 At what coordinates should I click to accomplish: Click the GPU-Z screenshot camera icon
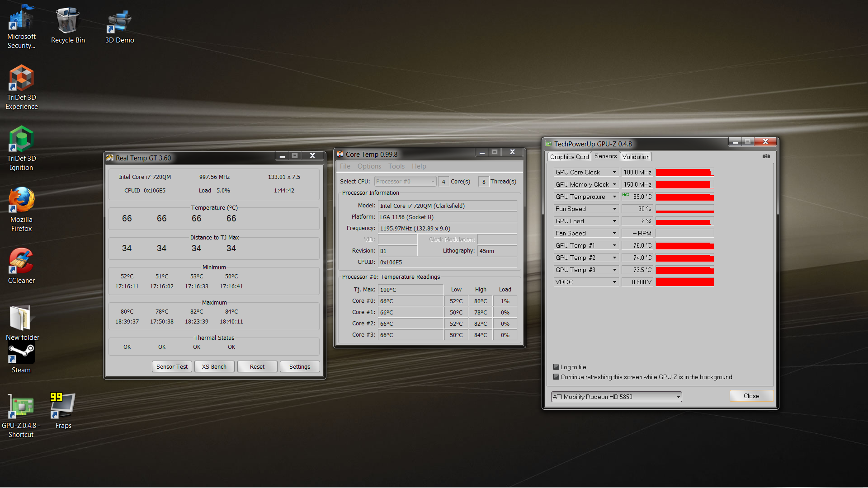point(766,156)
